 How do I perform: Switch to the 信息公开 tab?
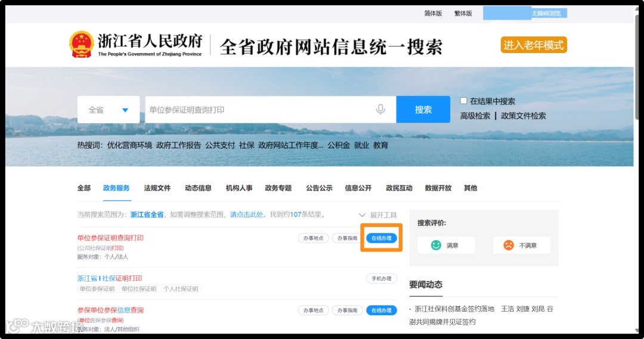[358, 188]
